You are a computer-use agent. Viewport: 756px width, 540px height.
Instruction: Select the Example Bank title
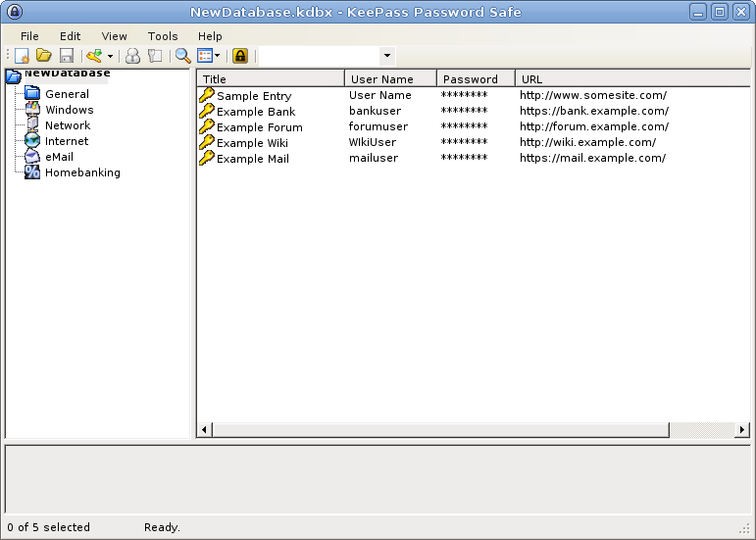[x=256, y=112]
